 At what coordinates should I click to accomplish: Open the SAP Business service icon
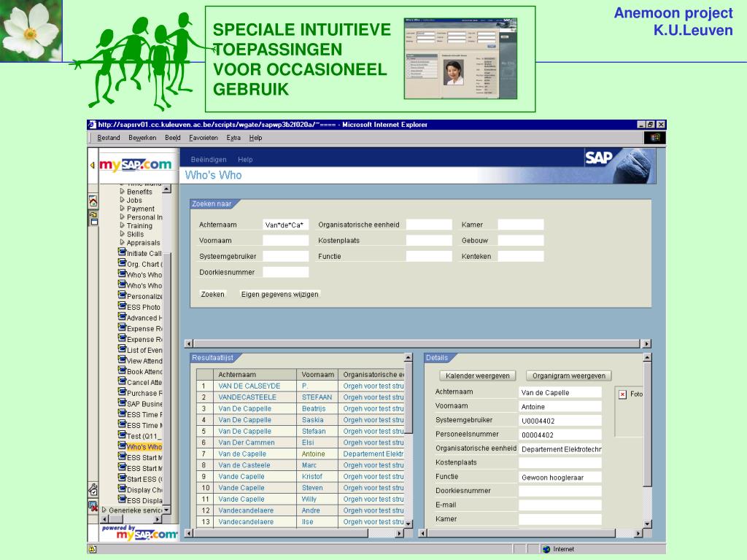122,402
